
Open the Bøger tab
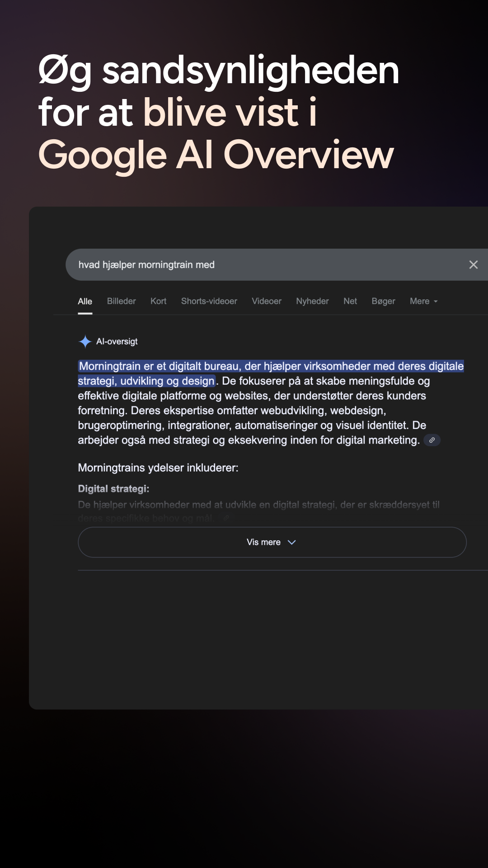[383, 302]
